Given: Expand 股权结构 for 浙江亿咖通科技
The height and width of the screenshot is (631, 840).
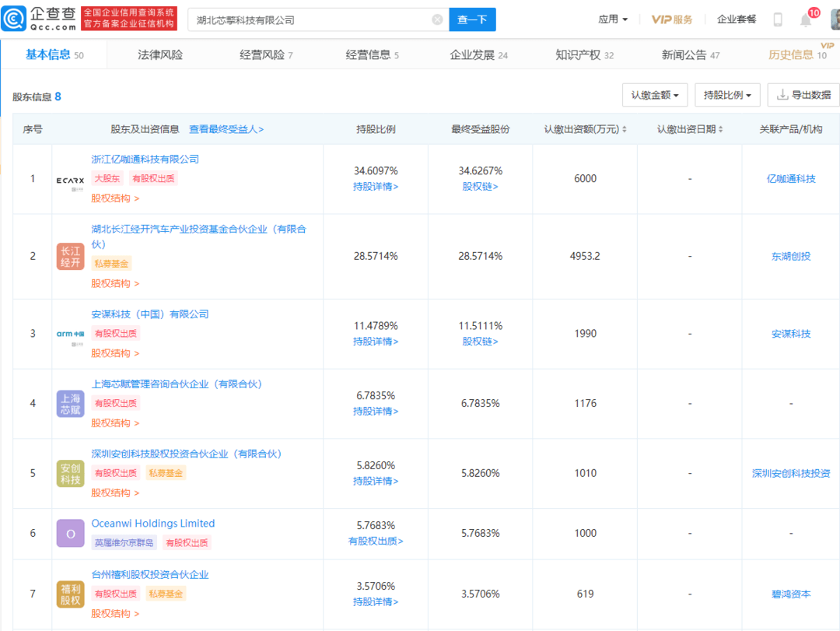Looking at the screenshot, I should tap(115, 198).
